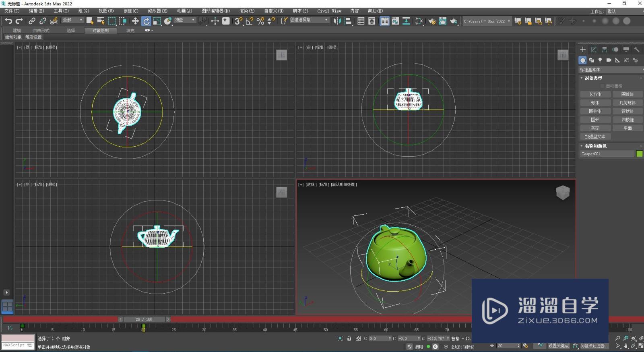Open the Scene Explorer toggle
Screen dimensions: 644x352
(361, 21)
